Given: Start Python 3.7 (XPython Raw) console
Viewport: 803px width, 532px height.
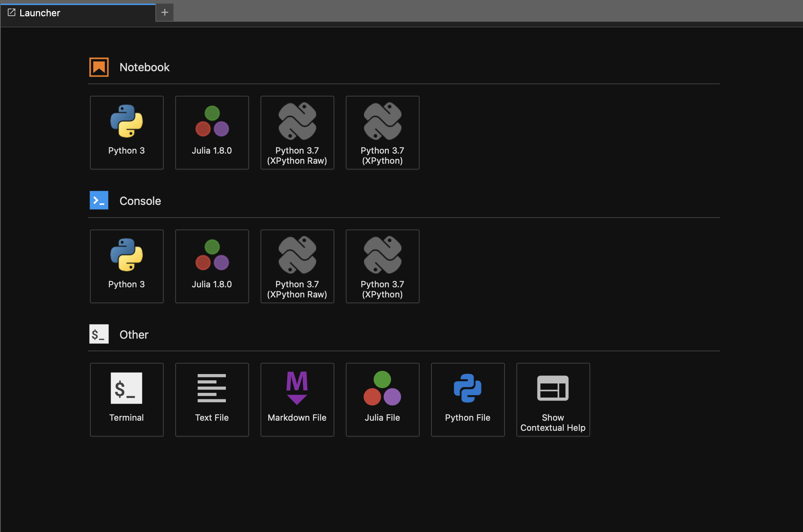Looking at the screenshot, I should point(297,266).
